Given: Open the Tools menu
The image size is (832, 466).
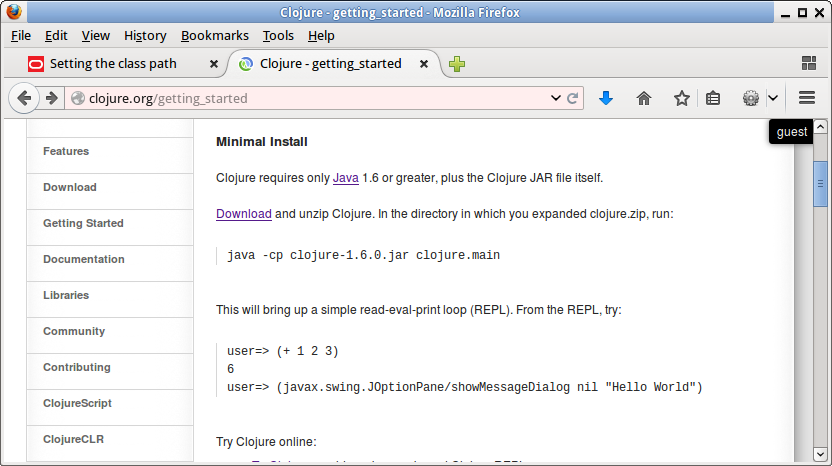Looking at the screenshot, I should click(278, 36).
